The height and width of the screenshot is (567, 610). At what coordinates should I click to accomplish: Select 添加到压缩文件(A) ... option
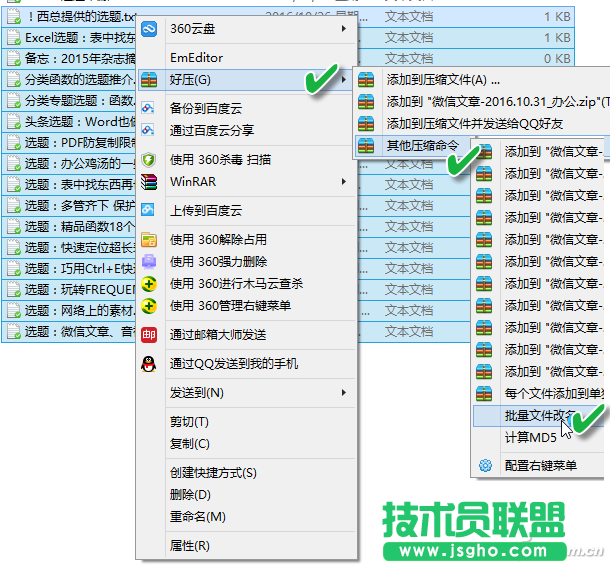(442, 80)
